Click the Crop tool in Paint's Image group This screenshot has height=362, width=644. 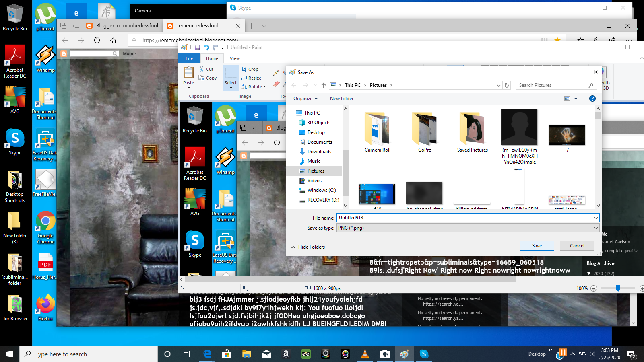tap(250, 69)
